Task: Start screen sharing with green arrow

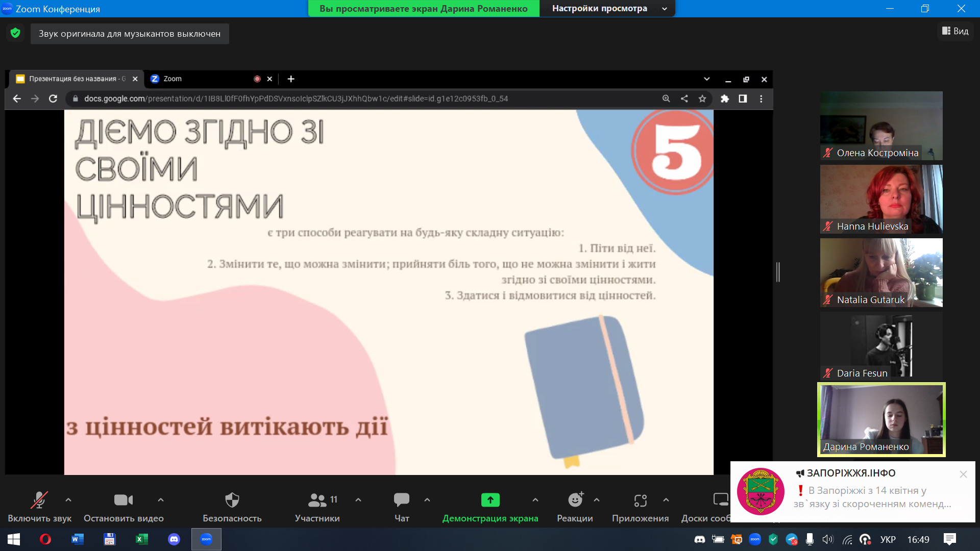Action: (x=490, y=500)
